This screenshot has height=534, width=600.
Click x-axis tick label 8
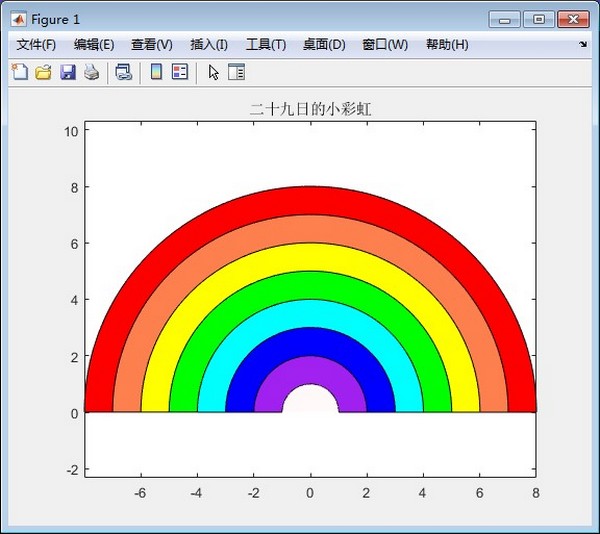tap(536, 493)
